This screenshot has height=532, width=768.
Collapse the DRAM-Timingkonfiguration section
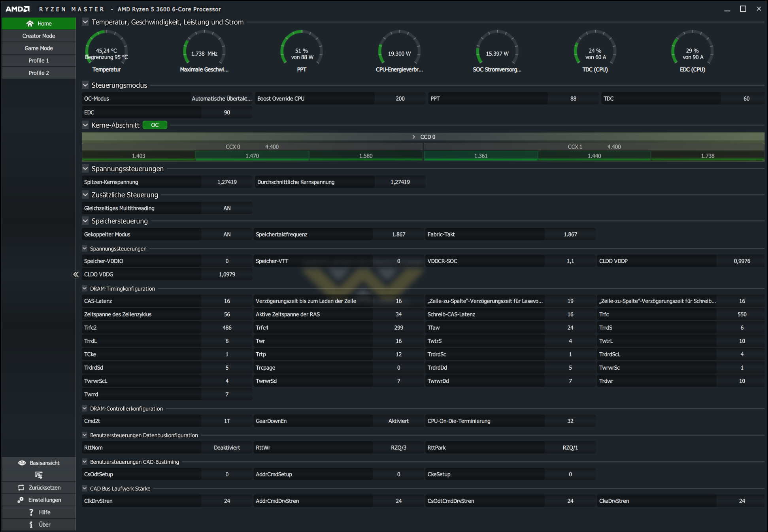85,289
